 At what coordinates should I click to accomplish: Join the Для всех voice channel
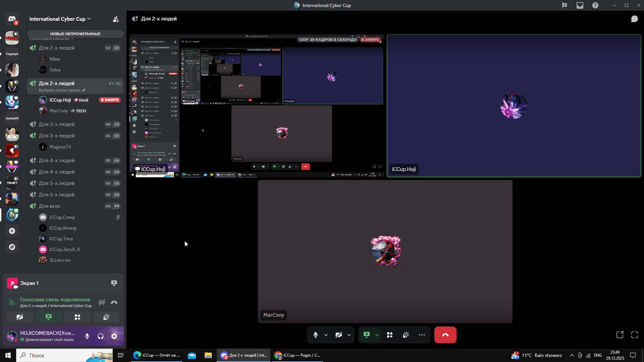[50, 206]
